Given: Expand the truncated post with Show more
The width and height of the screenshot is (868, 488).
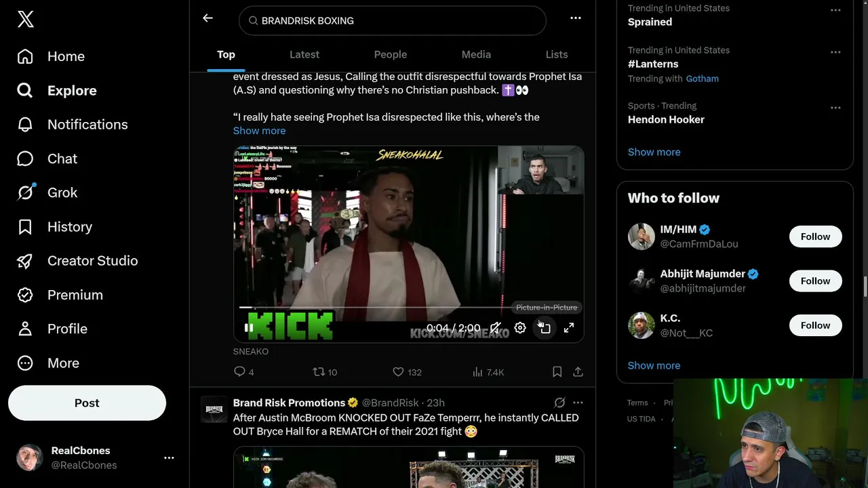Looking at the screenshot, I should point(259,130).
